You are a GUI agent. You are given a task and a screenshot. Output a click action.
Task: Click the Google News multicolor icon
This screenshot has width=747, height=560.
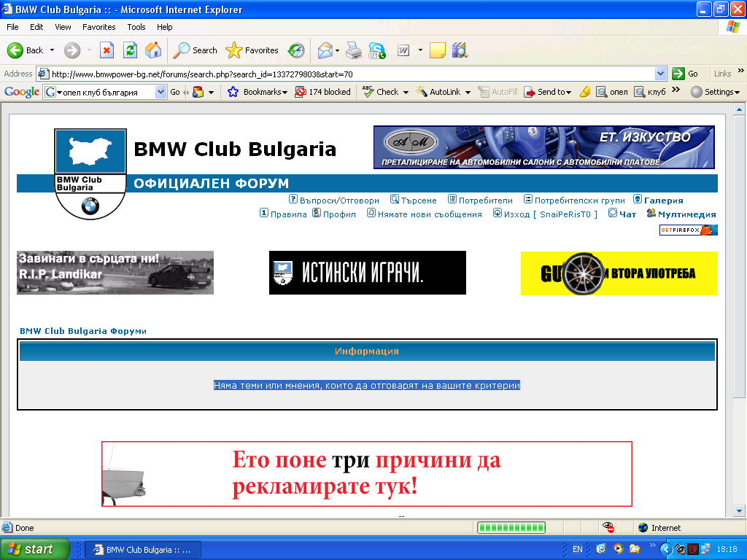[198, 92]
